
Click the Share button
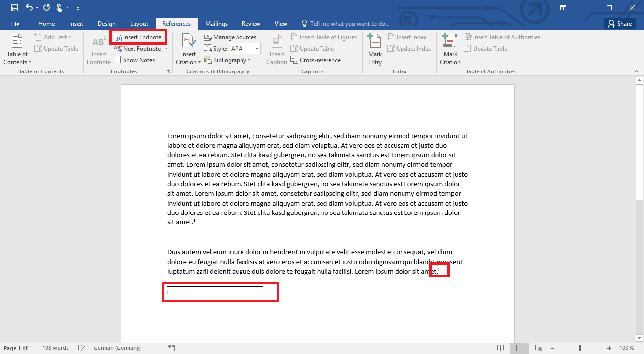pyautogui.click(x=619, y=24)
